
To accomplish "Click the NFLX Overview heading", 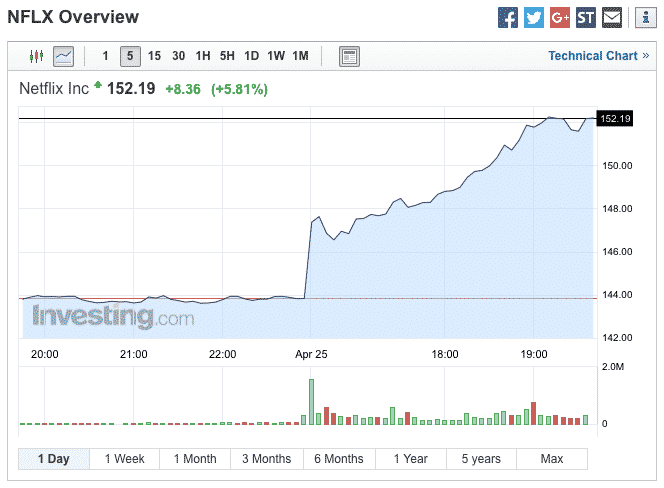I will click(x=73, y=17).
